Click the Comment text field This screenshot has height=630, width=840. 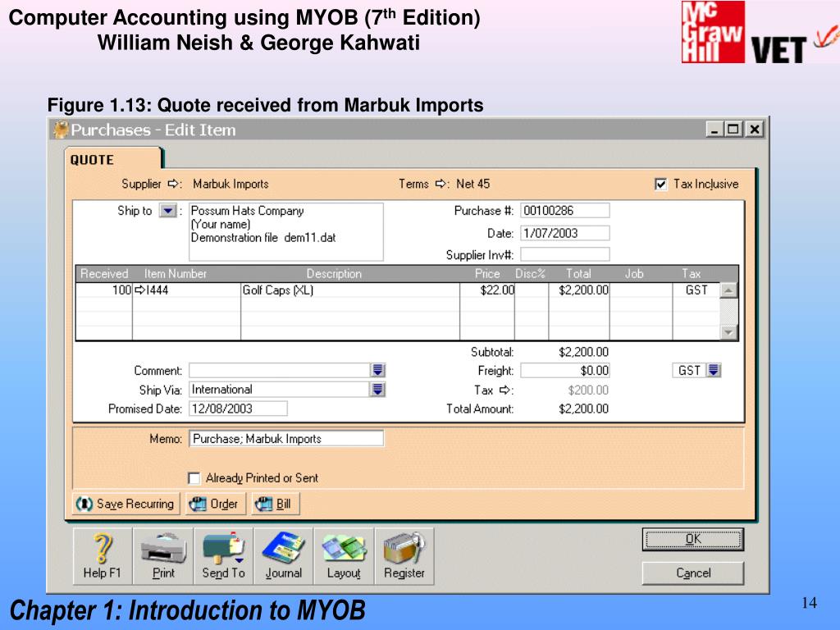click(279, 370)
